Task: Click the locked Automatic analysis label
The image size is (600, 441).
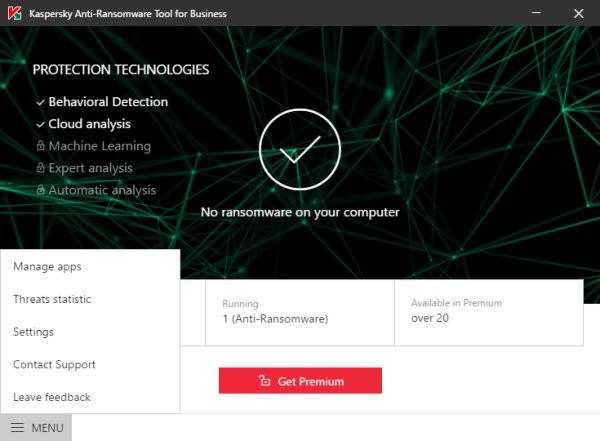Action: click(103, 191)
